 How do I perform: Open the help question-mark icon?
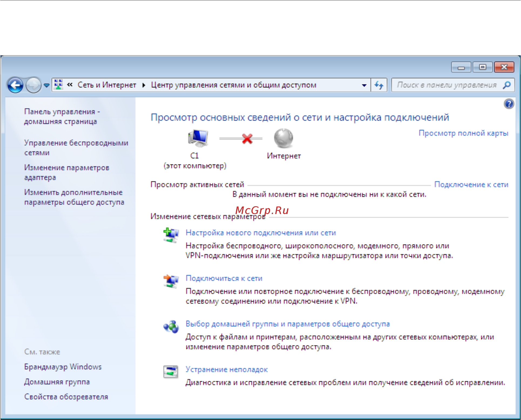(x=509, y=104)
